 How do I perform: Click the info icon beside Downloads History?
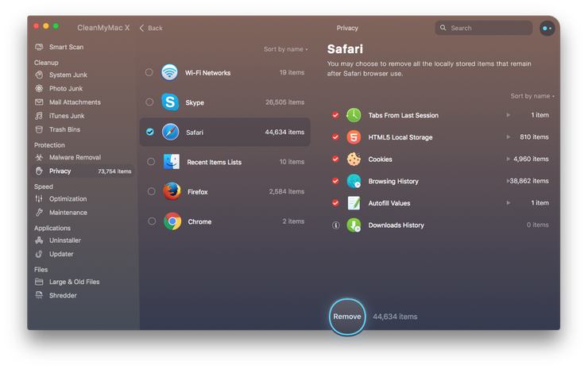[336, 225]
